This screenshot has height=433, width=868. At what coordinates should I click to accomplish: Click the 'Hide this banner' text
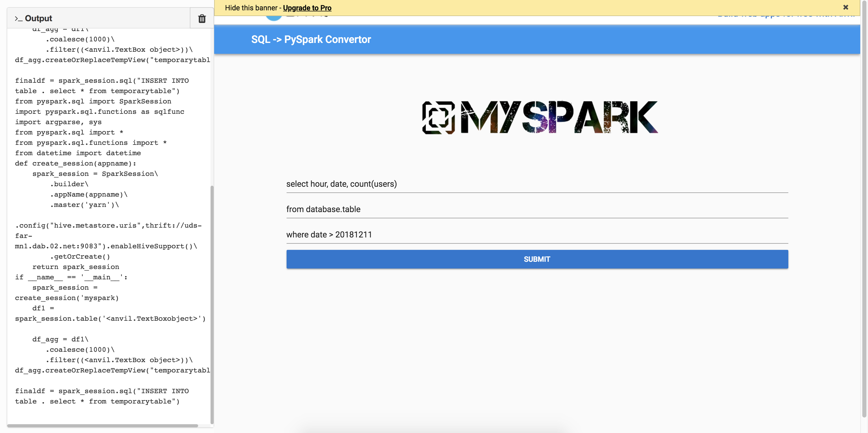251,8
